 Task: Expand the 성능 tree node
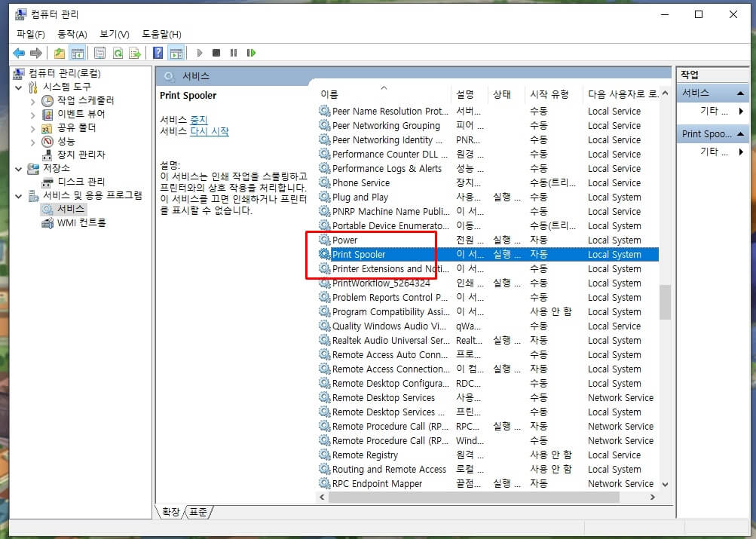[32, 142]
